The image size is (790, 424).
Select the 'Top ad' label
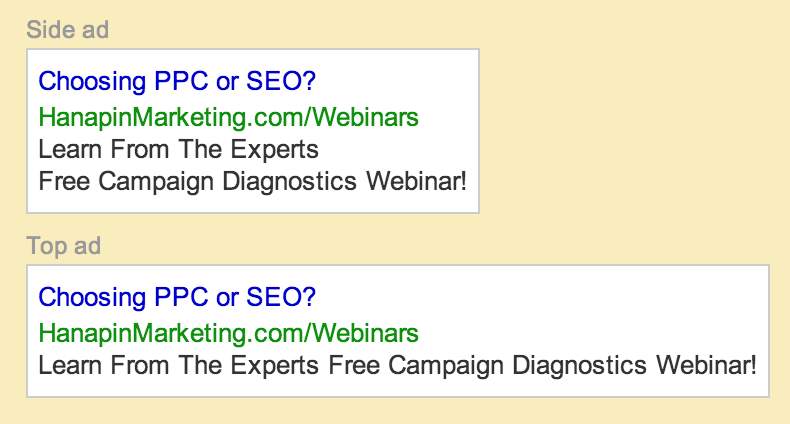point(63,246)
